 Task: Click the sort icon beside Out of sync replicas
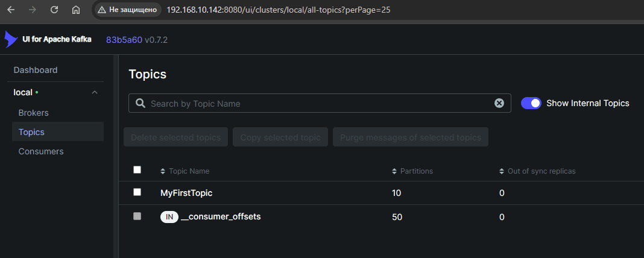pos(502,171)
